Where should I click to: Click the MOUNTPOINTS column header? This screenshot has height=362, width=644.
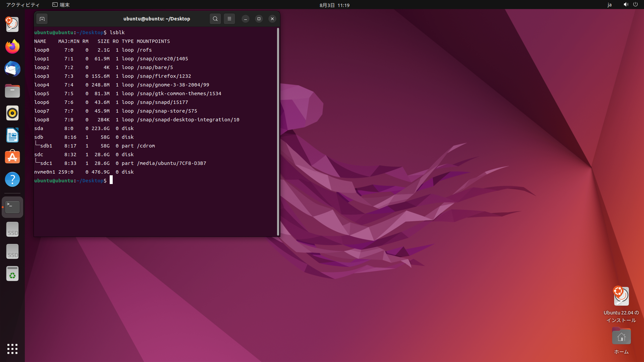click(x=153, y=41)
